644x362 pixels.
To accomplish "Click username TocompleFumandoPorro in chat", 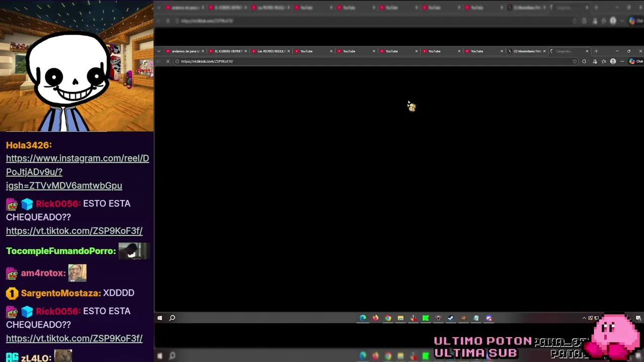I will point(61,251).
